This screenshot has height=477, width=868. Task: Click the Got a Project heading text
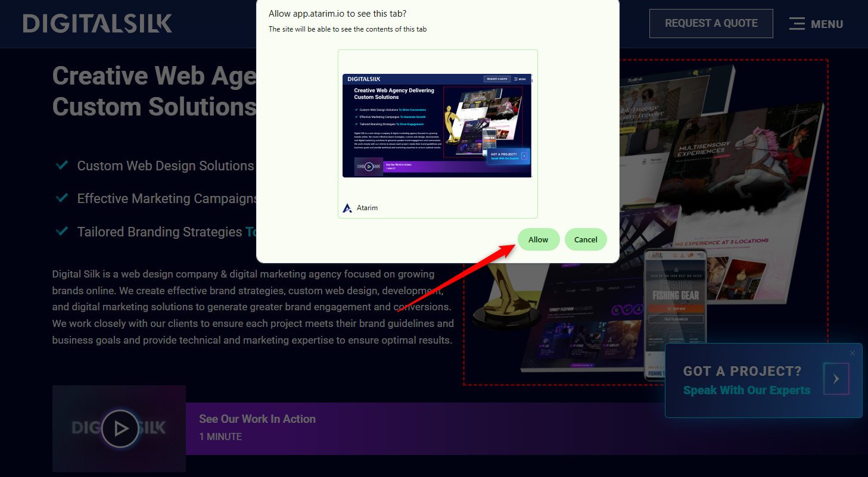tap(742, 371)
